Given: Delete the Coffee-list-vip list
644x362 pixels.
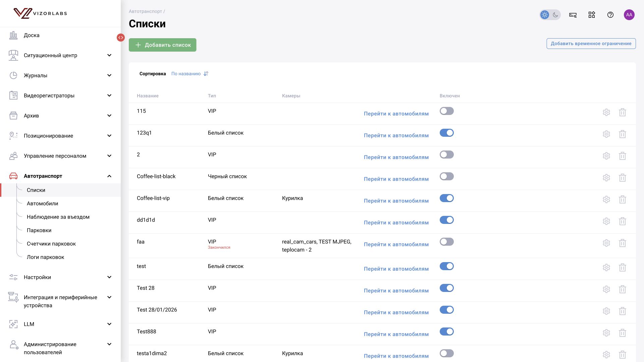Looking at the screenshot, I should [x=623, y=199].
